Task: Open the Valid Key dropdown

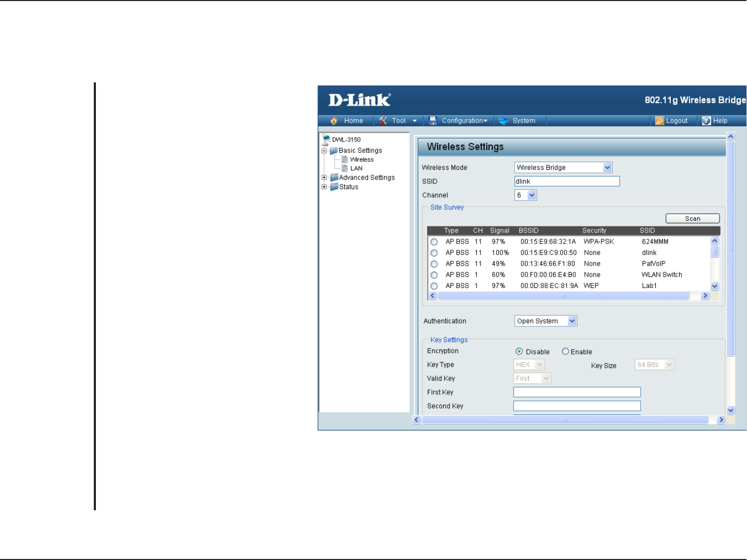Action: pyautogui.click(x=532, y=379)
